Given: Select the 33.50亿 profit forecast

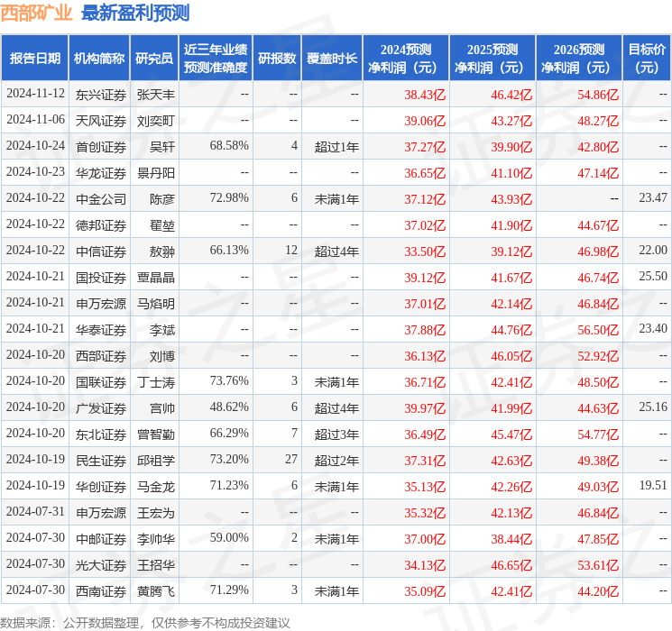Looking at the screenshot, I should (425, 251).
